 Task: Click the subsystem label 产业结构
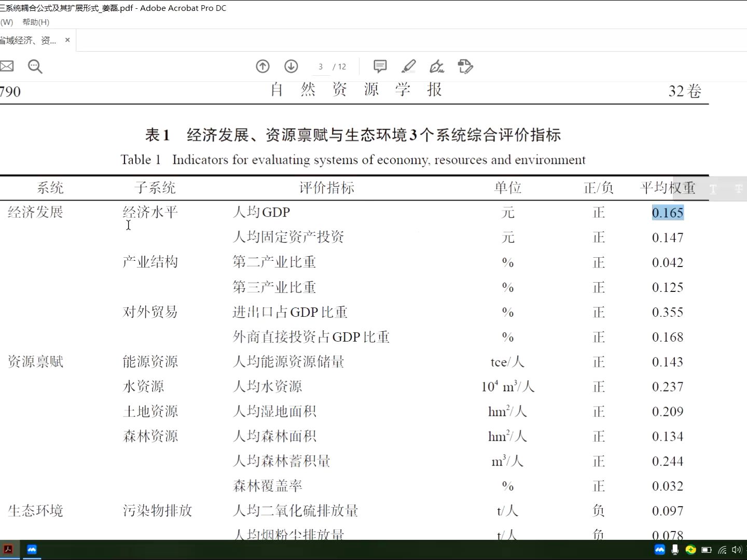(x=150, y=262)
